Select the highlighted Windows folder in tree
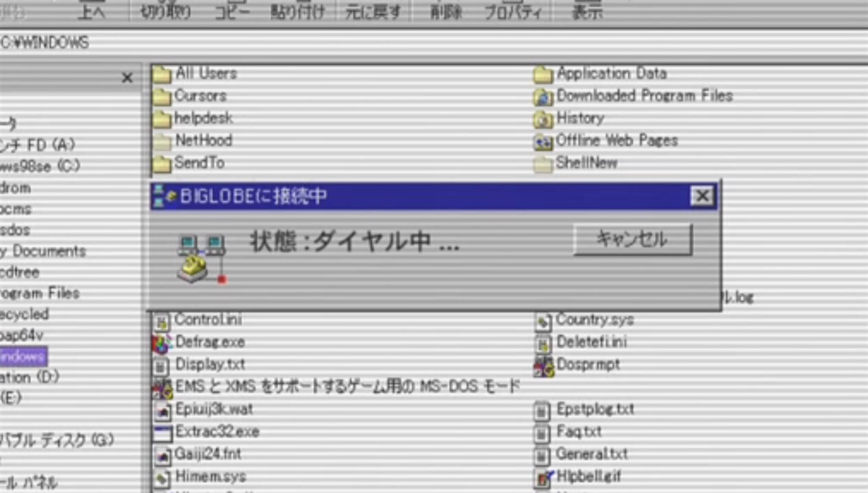Viewport: 868px width, 493px height. 23,356
